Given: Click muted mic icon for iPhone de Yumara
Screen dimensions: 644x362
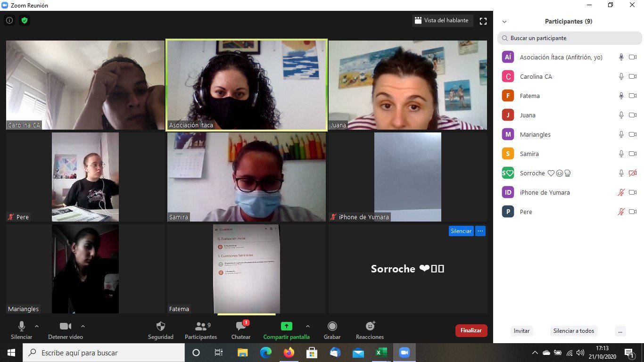Looking at the screenshot, I should point(621,192).
